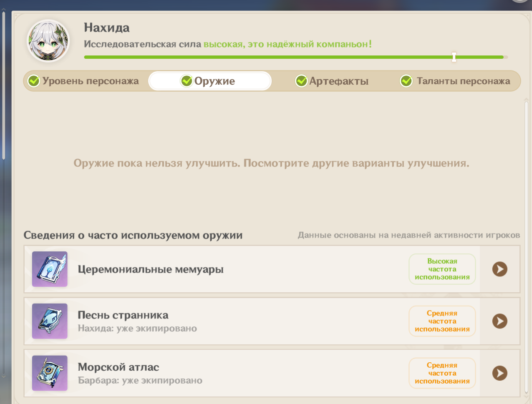
Task: Switch to Уровень персонажа tab
Action: (86, 81)
